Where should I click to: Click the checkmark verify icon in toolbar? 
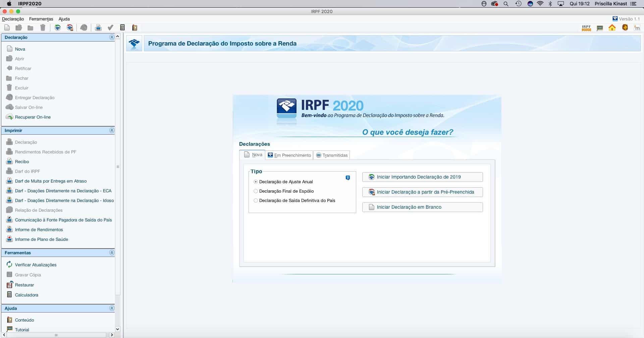(x=110, y=27)
